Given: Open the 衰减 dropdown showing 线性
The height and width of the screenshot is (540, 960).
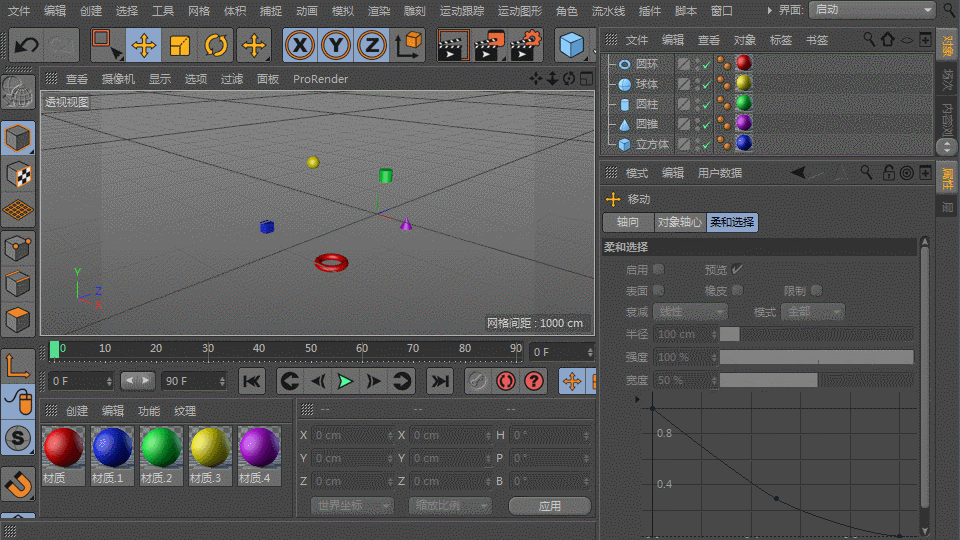Looking at the screenshot, I should tap(689, 312).
